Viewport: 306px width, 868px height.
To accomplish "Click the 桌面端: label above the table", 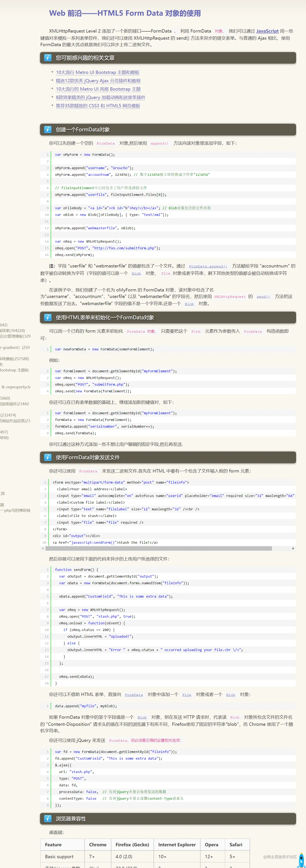I will 57,832.
